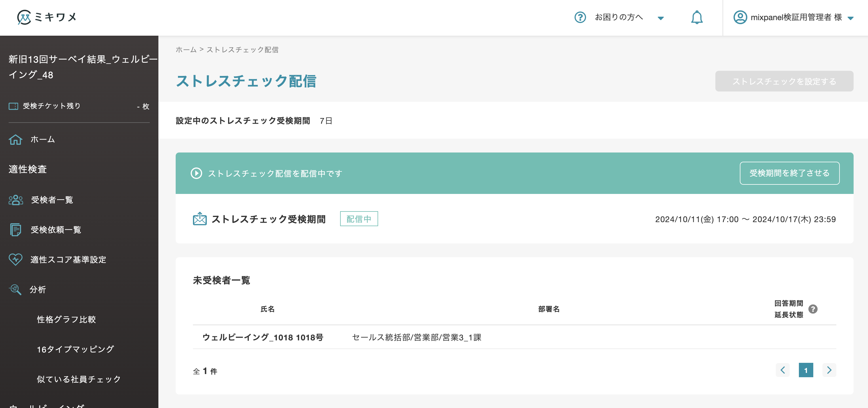Click the 配信中 status badge
Screen dimensions: 868x408
coord(359,219)
